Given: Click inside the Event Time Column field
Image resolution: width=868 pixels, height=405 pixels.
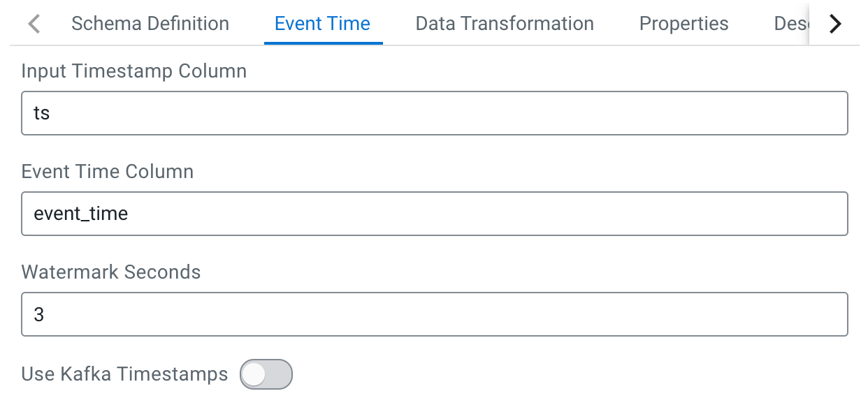Looking at the screenshot, I should pyautogui.click(x=434, y=214).
